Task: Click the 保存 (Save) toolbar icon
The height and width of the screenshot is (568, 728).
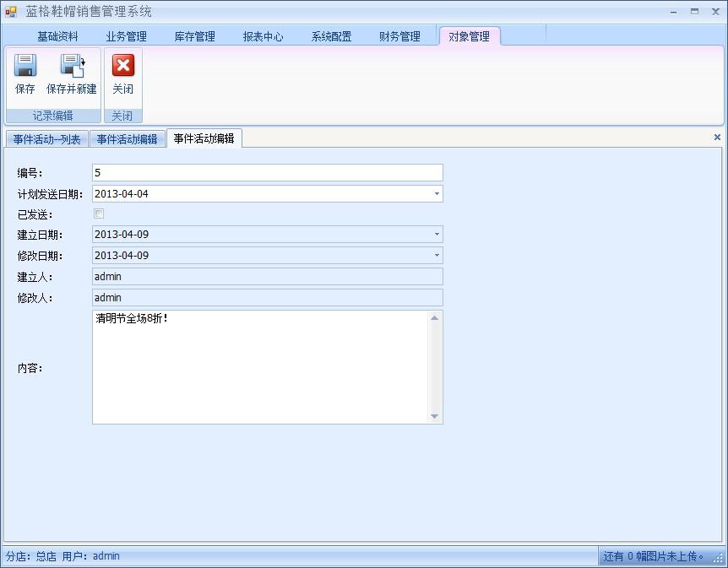Action: 24,74
